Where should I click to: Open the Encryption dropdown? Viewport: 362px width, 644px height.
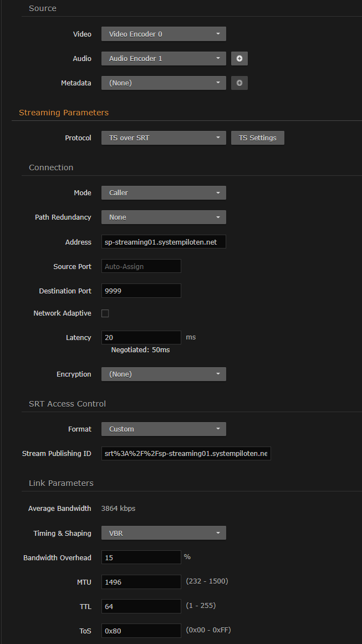[163, 374]
